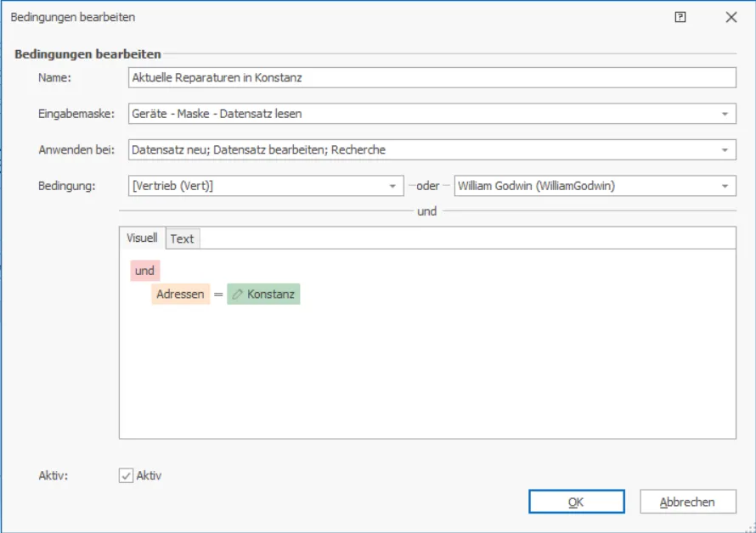
Task: Confirm with the OK button
Action: pos(576,502)
